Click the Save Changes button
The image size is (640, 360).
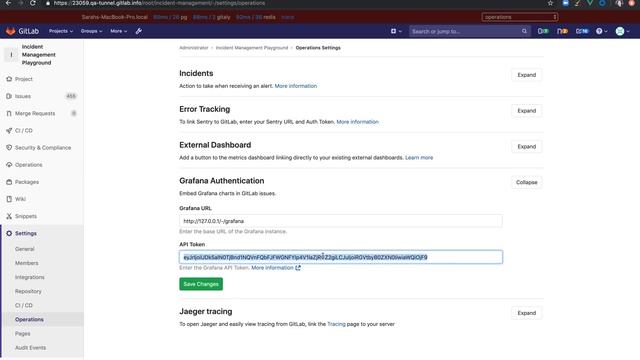tap(201, 284)
